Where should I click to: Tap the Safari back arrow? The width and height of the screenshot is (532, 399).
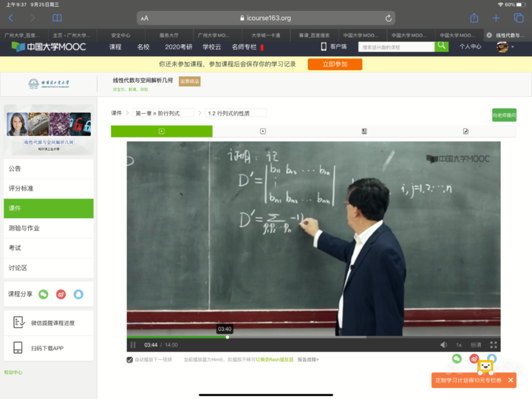(11, 18)
